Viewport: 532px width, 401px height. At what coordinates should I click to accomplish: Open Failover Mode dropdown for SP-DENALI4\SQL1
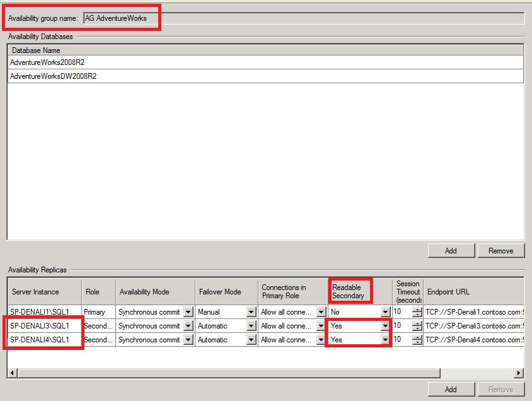point(251,340)
